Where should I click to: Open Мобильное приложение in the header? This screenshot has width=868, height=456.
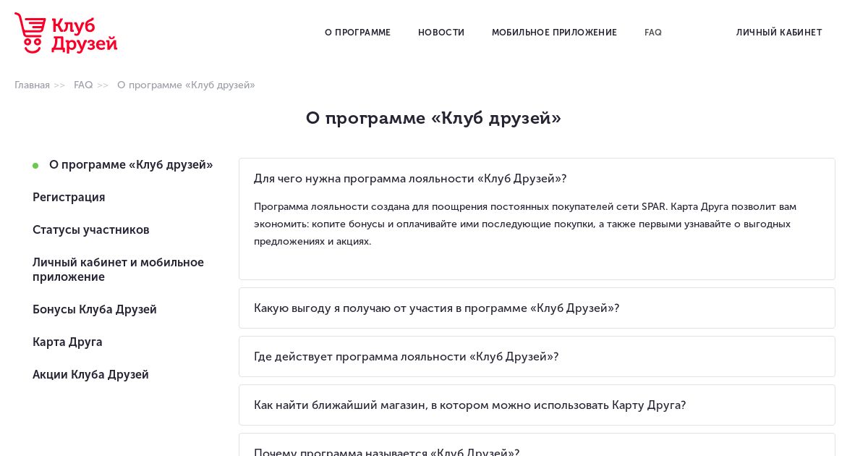[x=554, y=33]
